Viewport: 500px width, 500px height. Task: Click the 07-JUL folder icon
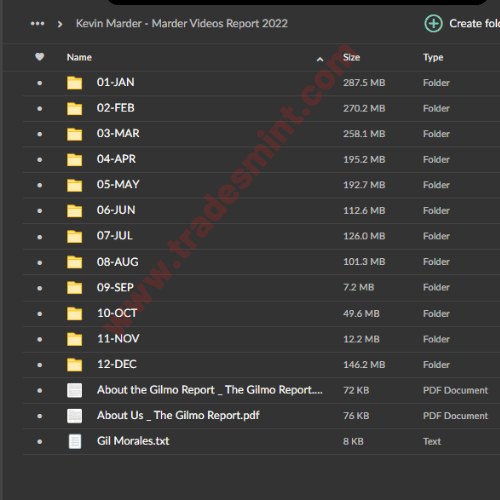coord(74,236)
